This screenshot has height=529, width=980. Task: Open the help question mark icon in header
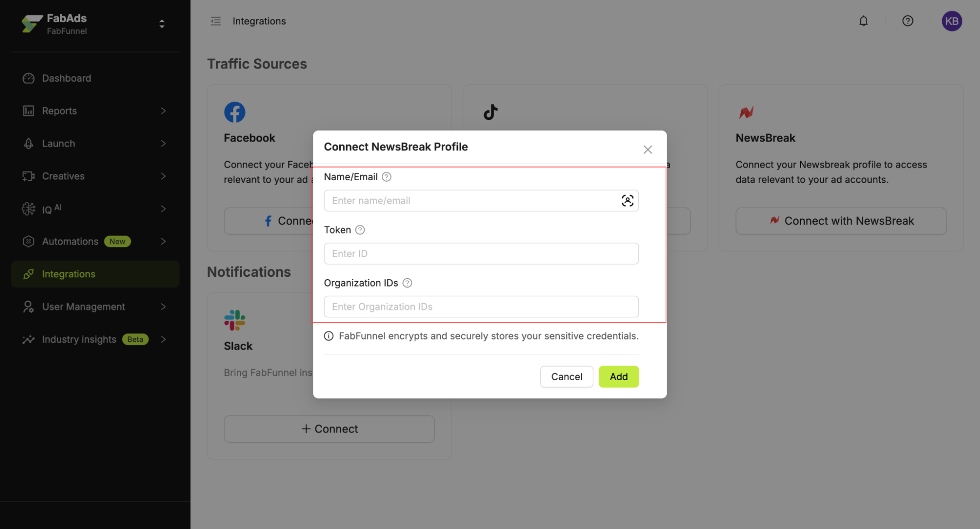coord(907,21)
